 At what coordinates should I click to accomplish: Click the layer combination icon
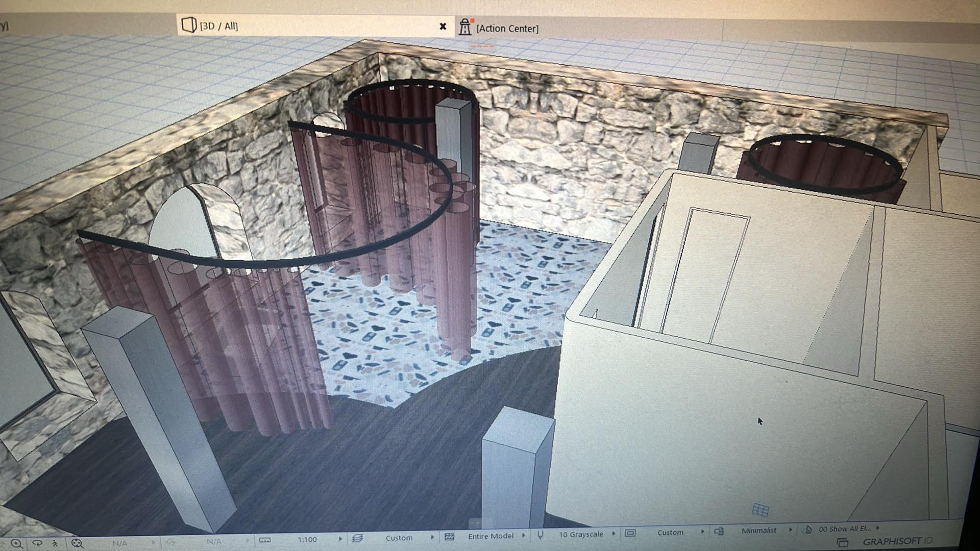pyautogui.click(x=357, y=538)
